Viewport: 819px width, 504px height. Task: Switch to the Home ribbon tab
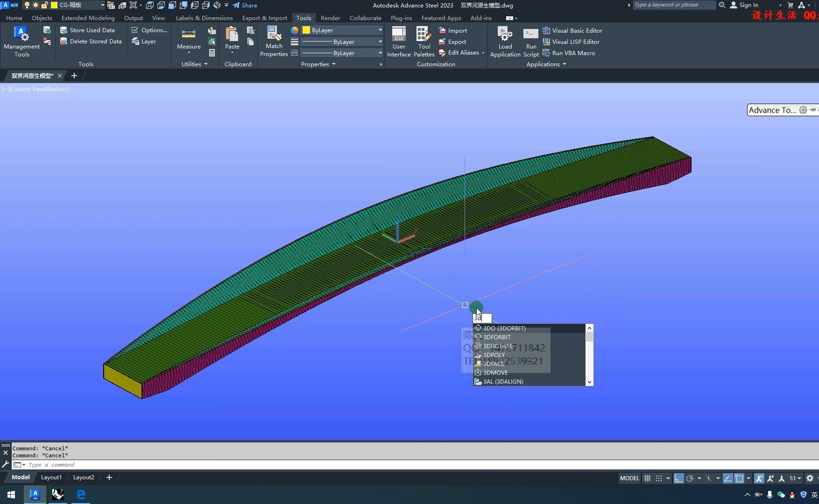(14, 18)
